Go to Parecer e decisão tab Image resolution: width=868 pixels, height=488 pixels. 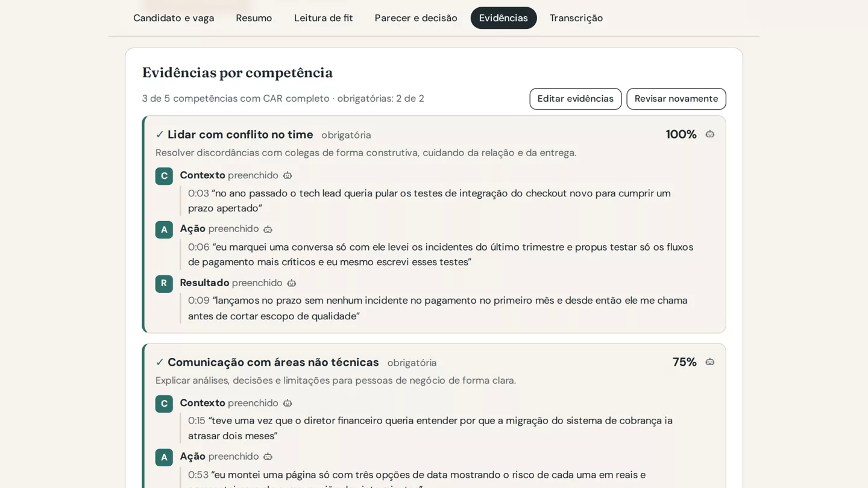tap(416, 18)
